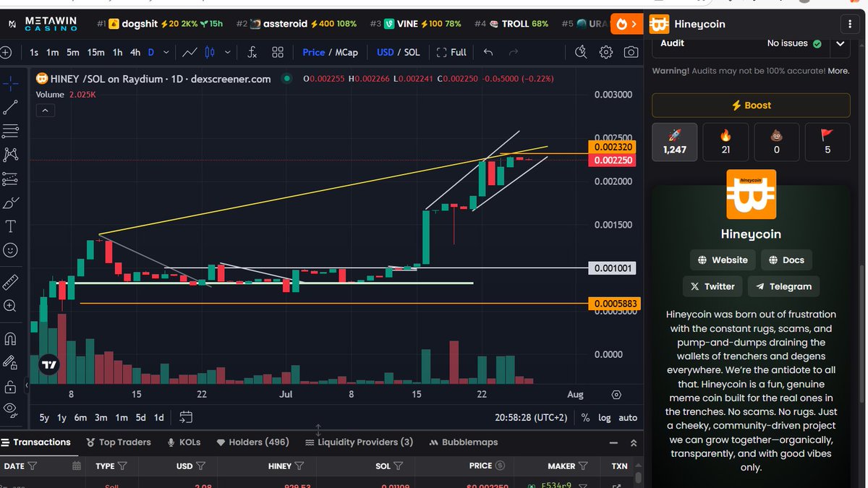Lock all drawing tools
The image size is (868, 488).
(10, 386)
